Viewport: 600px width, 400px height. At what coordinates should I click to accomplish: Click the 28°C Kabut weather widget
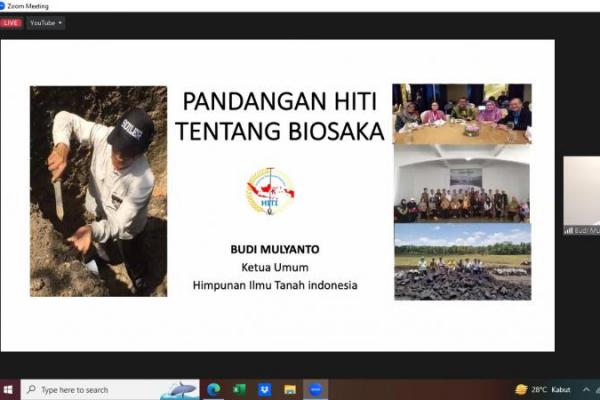point(543,390)
